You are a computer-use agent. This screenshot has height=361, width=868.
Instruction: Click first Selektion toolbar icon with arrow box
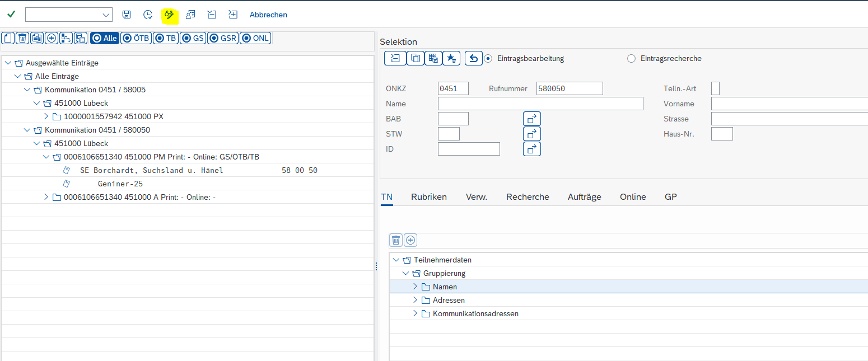click(x=395, y=58)
